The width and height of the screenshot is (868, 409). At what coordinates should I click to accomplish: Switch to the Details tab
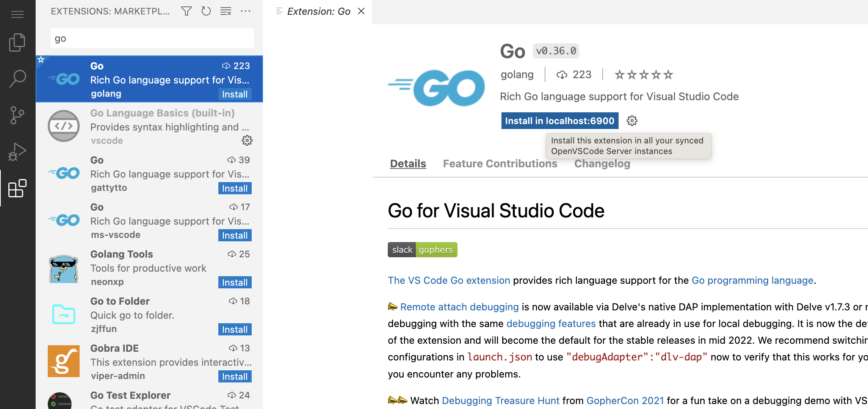point(408,164)
